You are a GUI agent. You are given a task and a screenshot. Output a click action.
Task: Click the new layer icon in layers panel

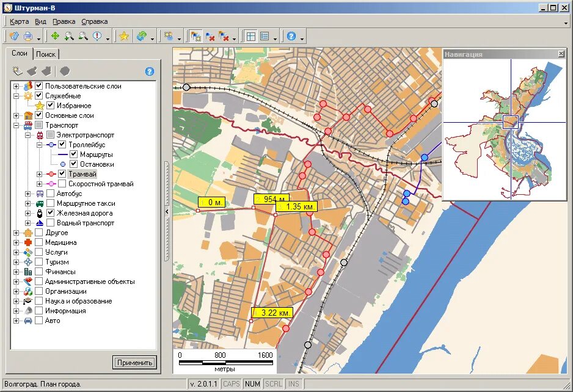tap(17, 71)
